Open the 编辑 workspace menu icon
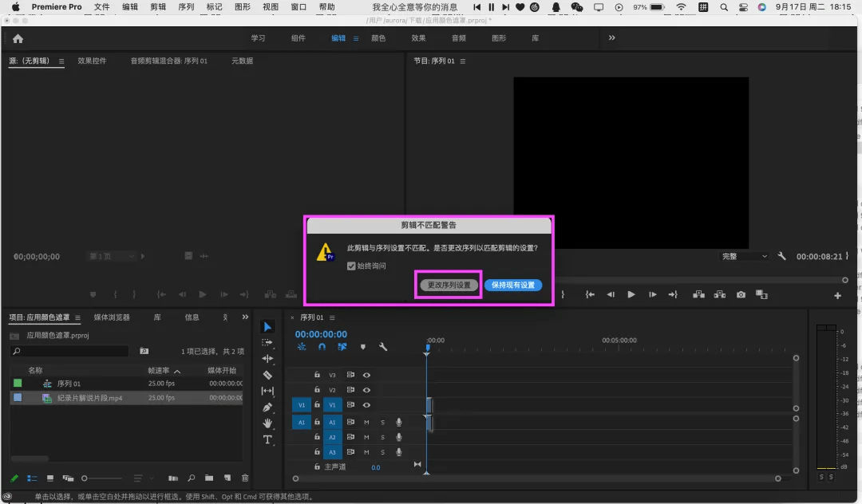The height and width of the screenshot is (504, 862). point(356,38)
